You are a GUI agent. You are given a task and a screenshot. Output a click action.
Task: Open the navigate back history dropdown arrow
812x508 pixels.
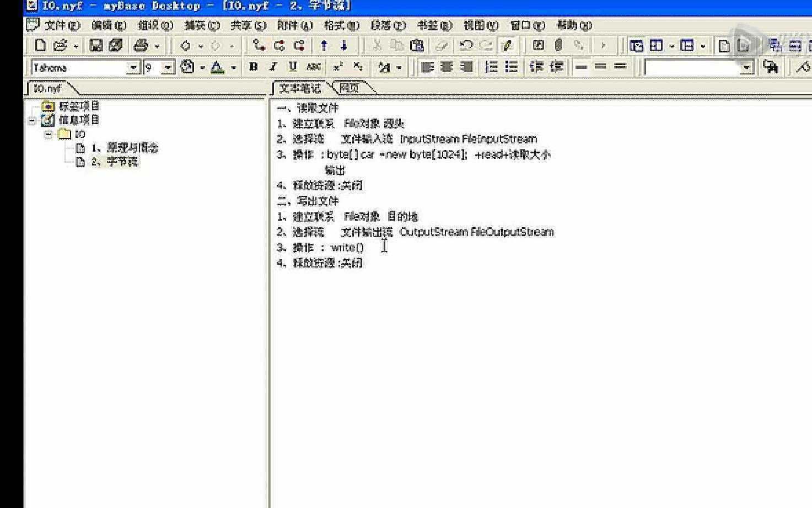(201, 46)
